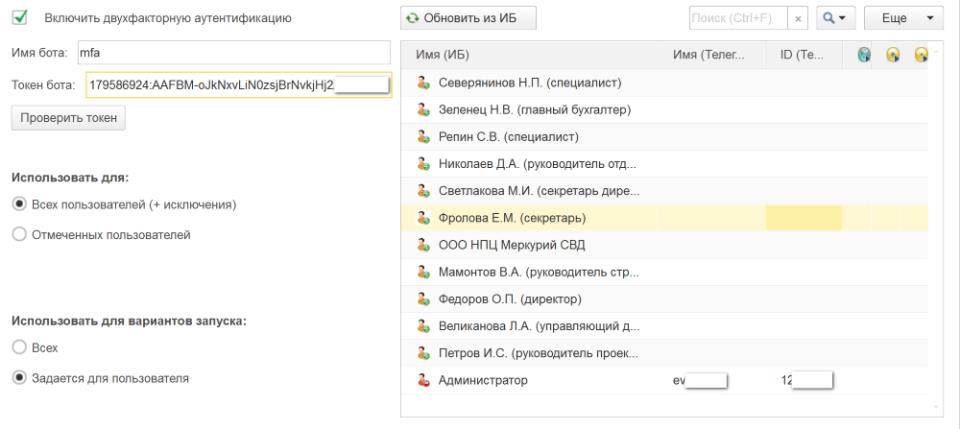960x429 pixels.
Task: Select Всех пользователей (+ исключения) option
Action: (x=18, y=205)
